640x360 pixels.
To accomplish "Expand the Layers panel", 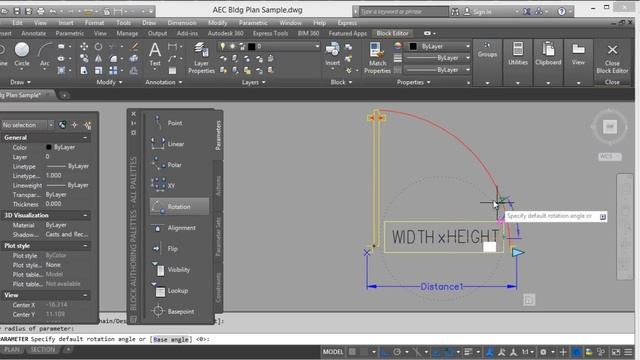I will [253, 82].
